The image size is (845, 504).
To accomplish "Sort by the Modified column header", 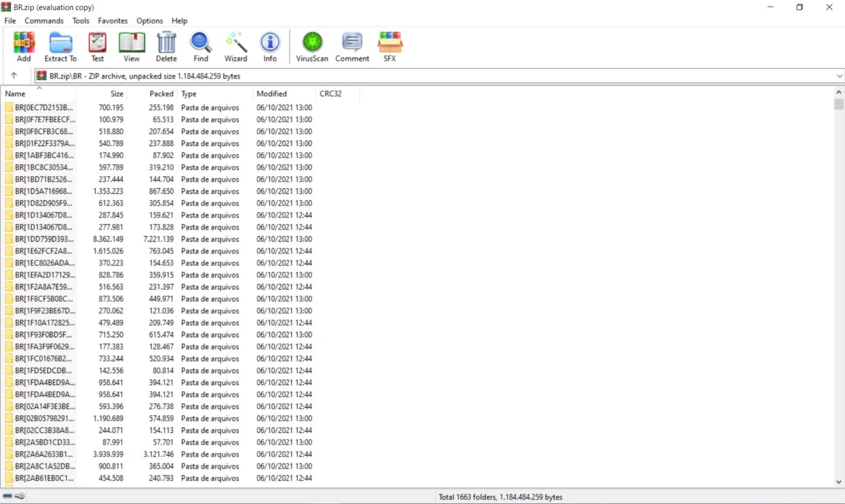I will (284, 94).
